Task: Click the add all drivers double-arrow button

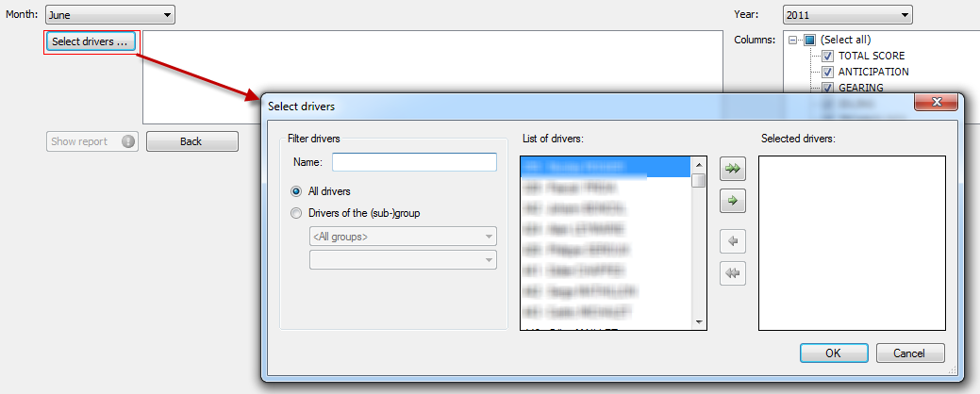Action: tap(731, 169)
